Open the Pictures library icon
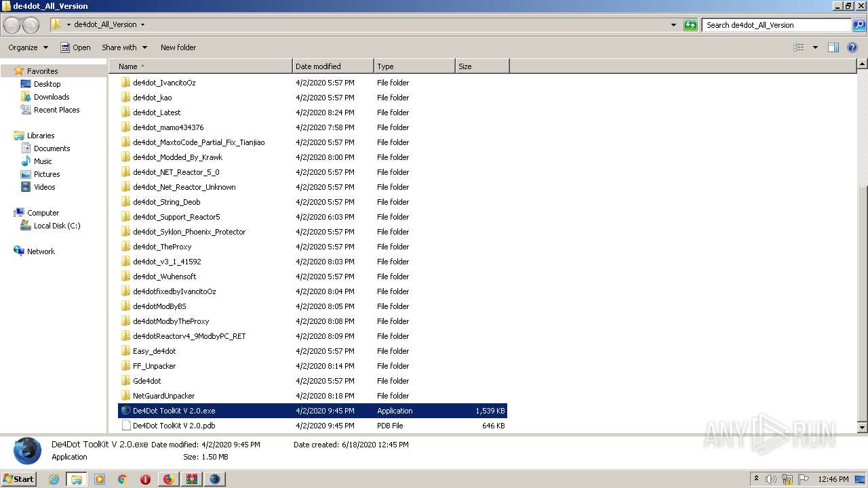 click(26, 174)
